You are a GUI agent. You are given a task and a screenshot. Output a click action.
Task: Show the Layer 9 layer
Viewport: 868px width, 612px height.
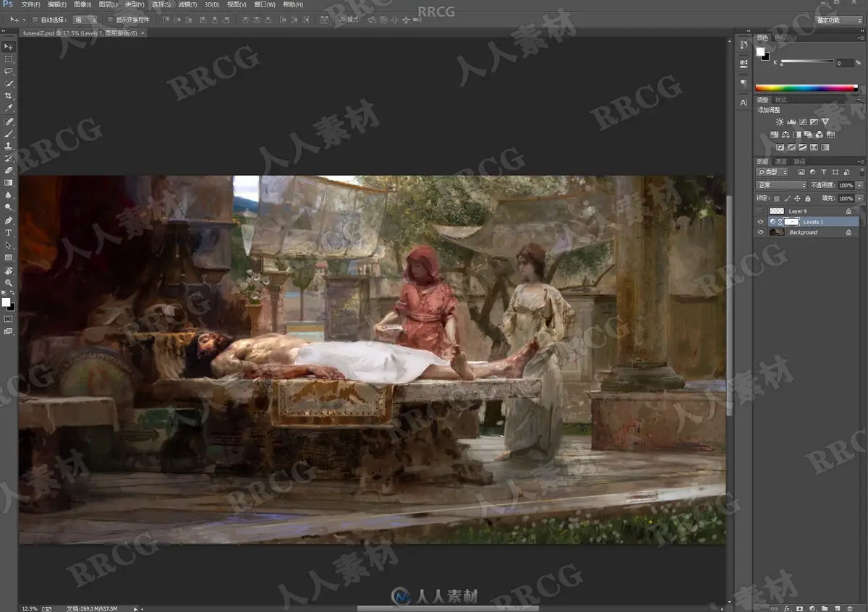[760, 211]
